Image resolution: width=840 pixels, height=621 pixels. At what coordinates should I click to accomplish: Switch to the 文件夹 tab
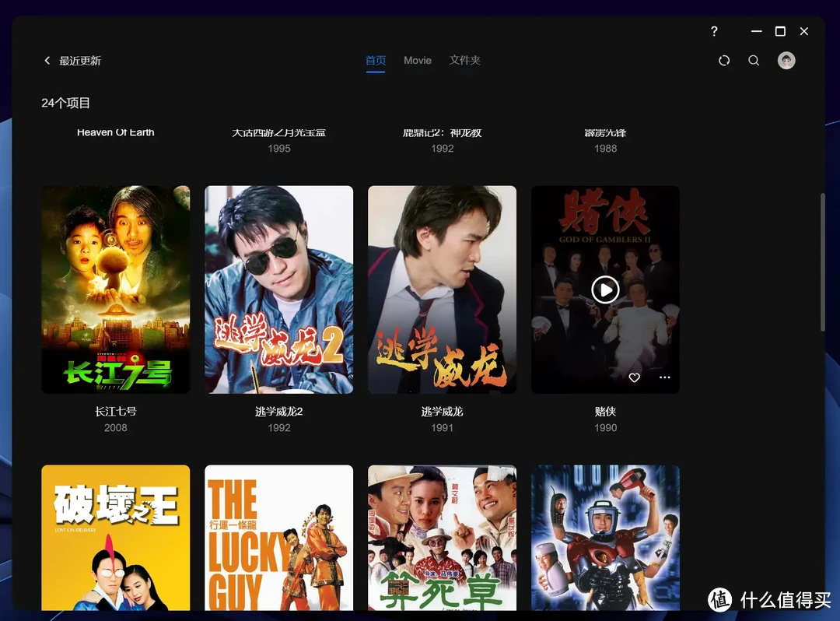coord(464,61)
